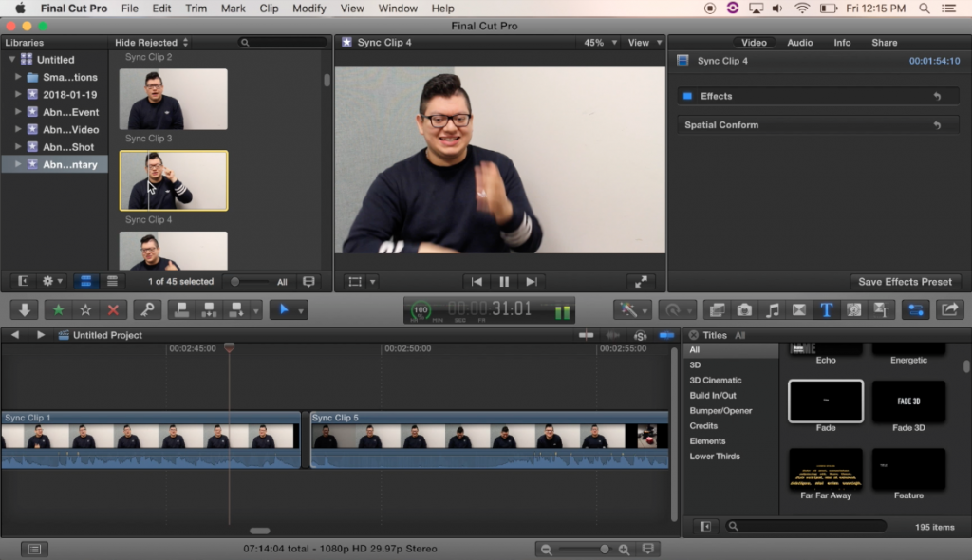Viewport: 972px width, 560px height.
Task: Expand the 2018-01-19 event
Action: [18, 94]
